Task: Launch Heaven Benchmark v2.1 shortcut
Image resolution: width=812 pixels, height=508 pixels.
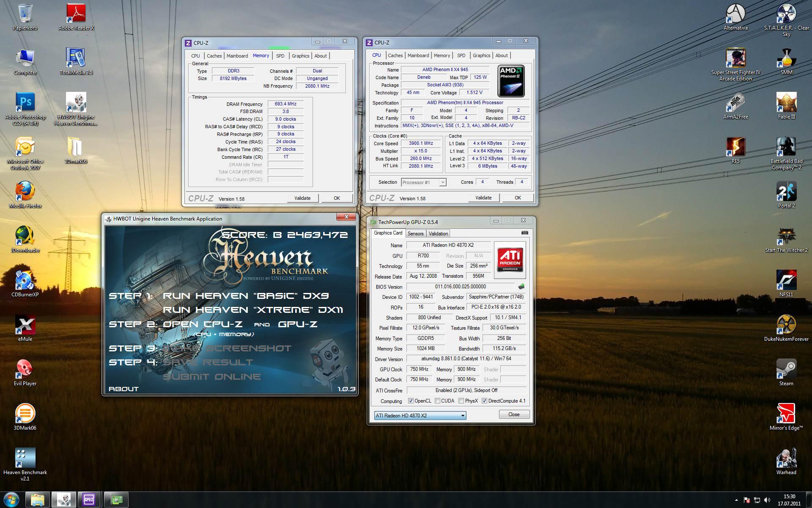Action: (x=25, y=464)
